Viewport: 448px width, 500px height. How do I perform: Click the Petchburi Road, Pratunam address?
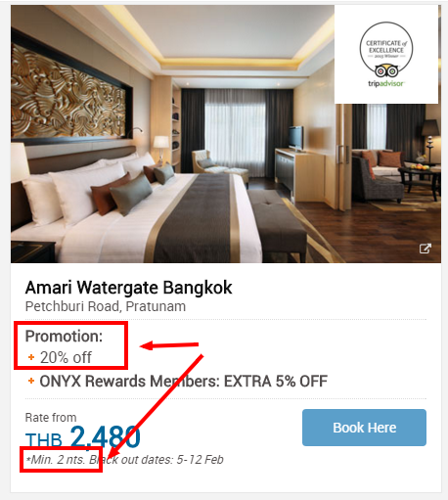pyautogui.click(x=106, y=306)
